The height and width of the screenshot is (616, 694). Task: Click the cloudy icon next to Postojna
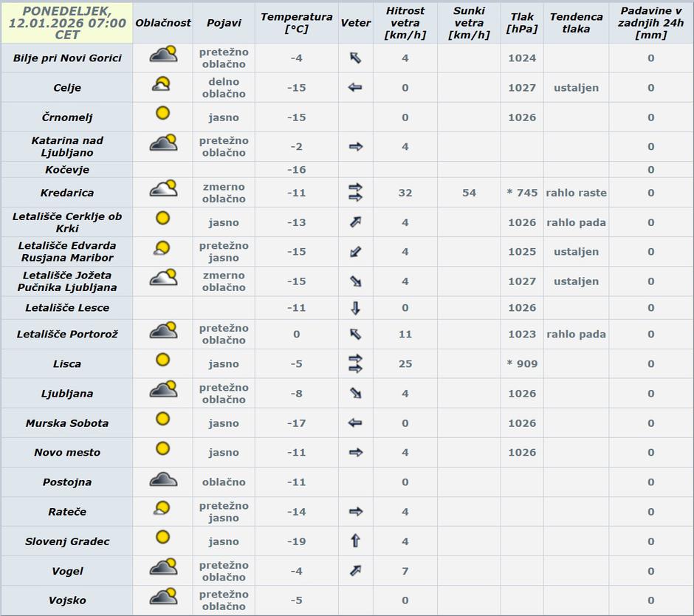tap(162, 480)
